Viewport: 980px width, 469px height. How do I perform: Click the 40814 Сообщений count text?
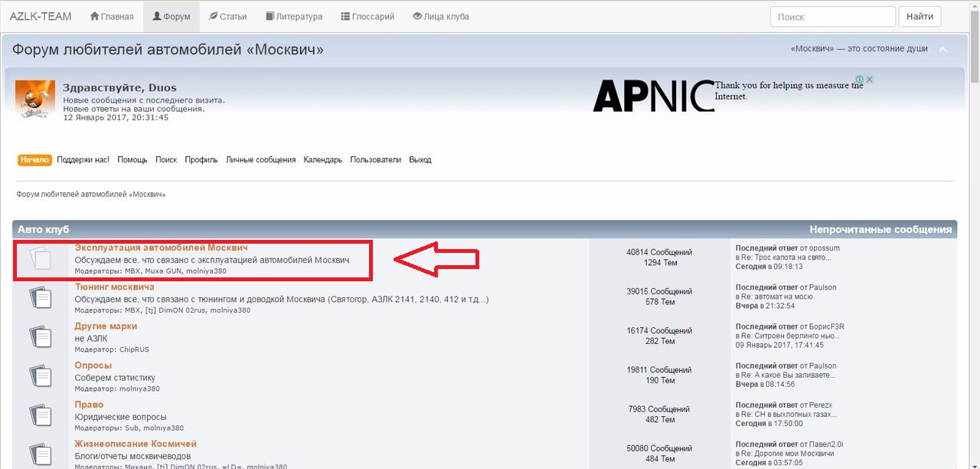click(659, 252)
